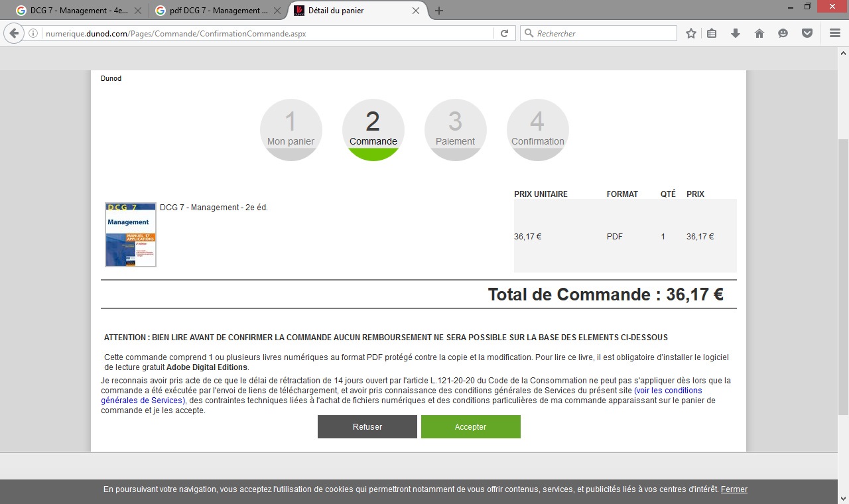Click the Refuser button
This screenshot has width=849, height=504.
coord(367,427)
